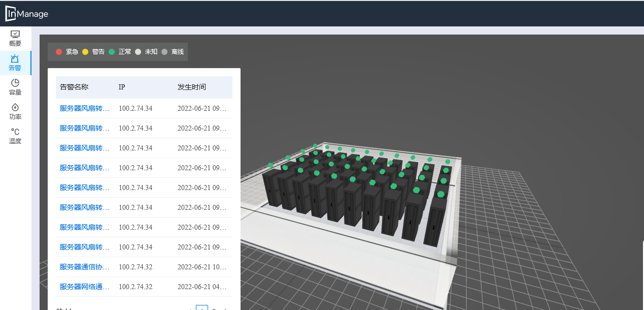Open the 服务器网络通 alarm link
Image resolution: width=644 pixels, height=310 pixels.
[x=84, y=287]
